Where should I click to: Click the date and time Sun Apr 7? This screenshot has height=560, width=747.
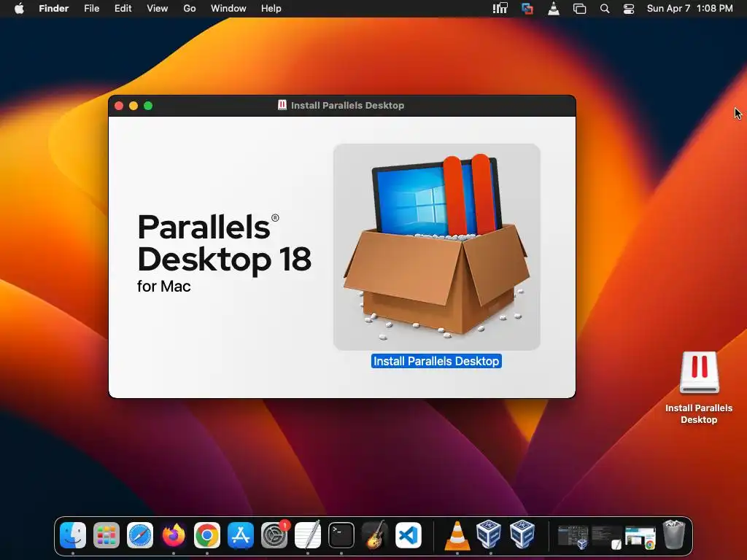tap(690, 8)
